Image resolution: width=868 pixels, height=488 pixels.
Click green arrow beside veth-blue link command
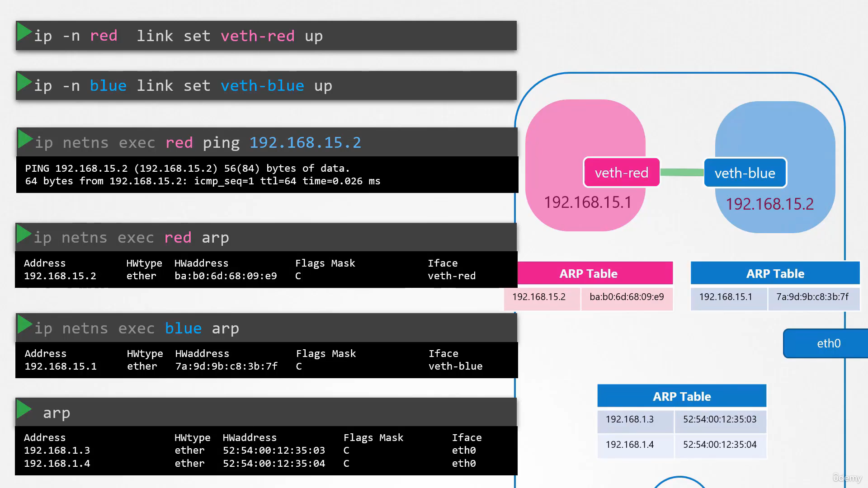24,82
